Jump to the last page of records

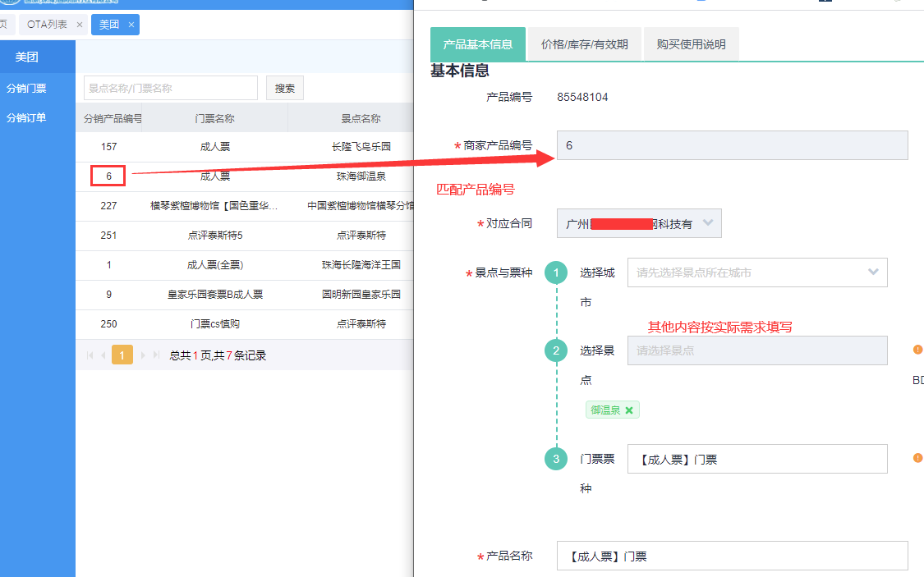point(156,355)
